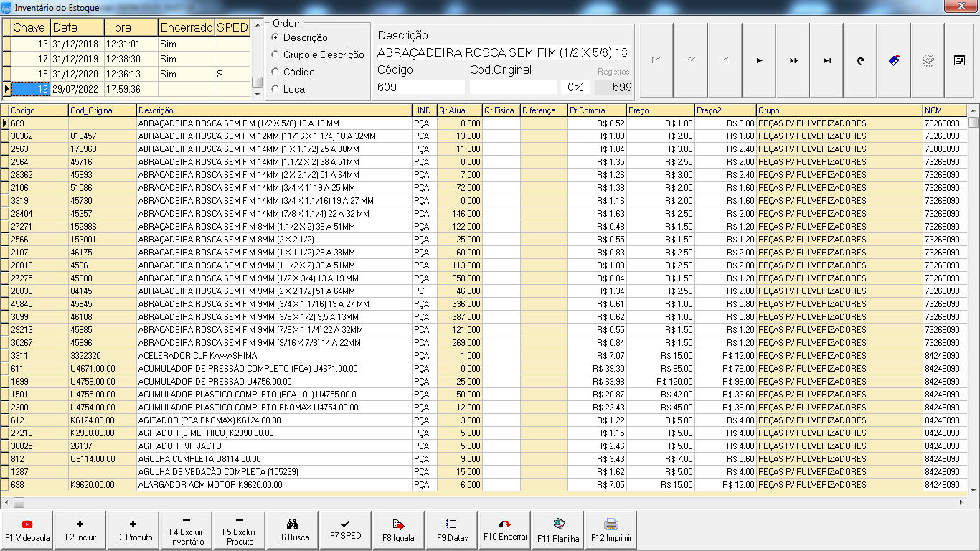980x551 pixels.
Task: Open the form view icon in navigator
Action: pos(959,61)
